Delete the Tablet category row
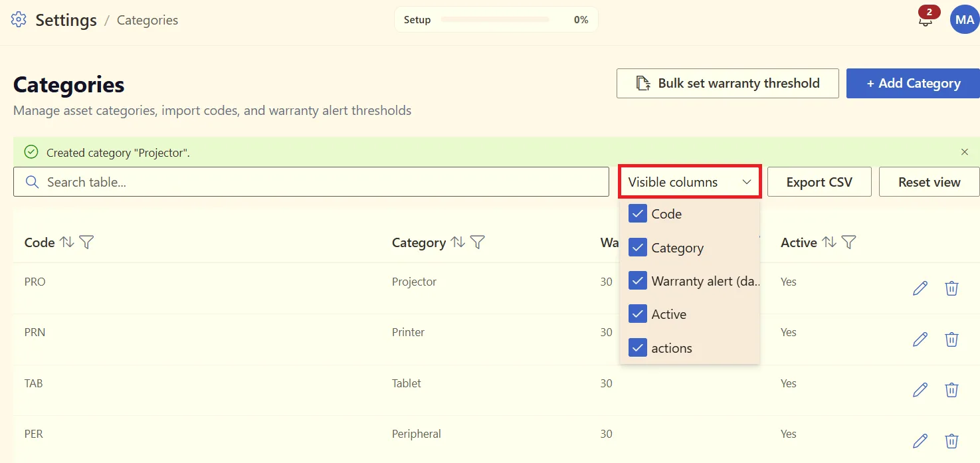The image size is (980, 463). [951, 390]
